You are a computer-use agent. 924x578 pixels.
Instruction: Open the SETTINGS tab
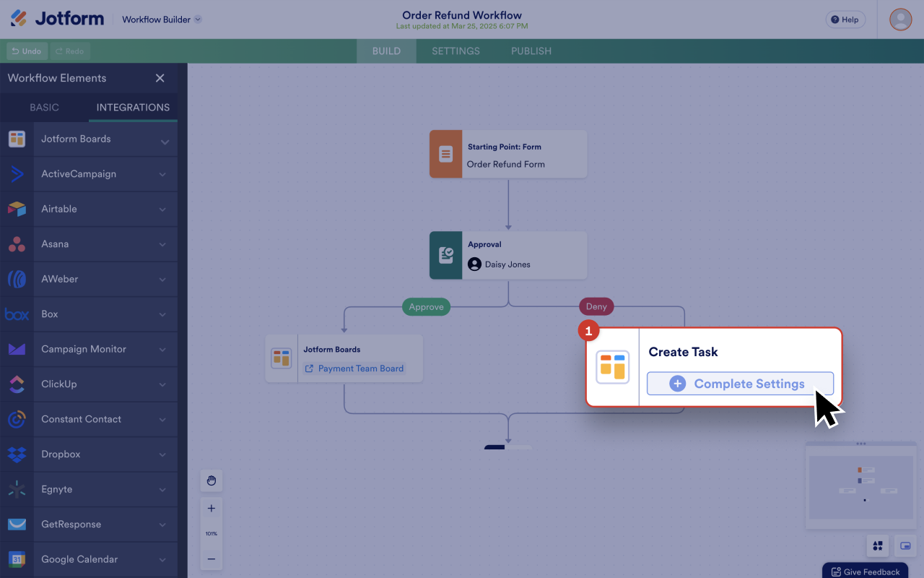pyautogui.click(x=456, y=51)
